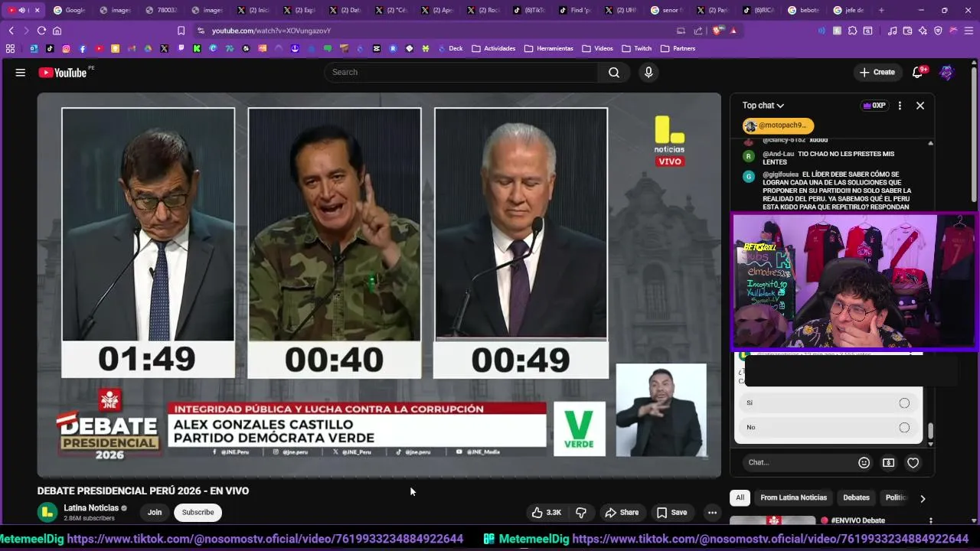Image resolution: width=980 pixels, height=551 pixels.
Task: Click the Subscribe button
Action: click(198, 513)
